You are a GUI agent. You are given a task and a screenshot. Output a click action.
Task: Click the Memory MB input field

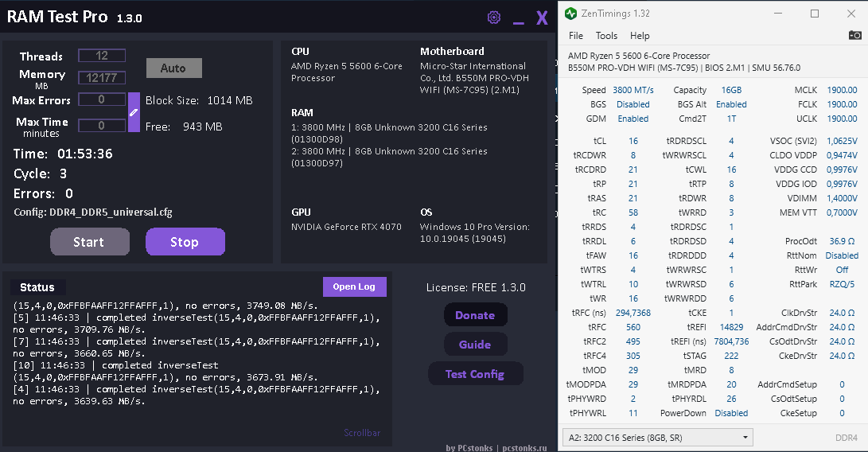102,77
